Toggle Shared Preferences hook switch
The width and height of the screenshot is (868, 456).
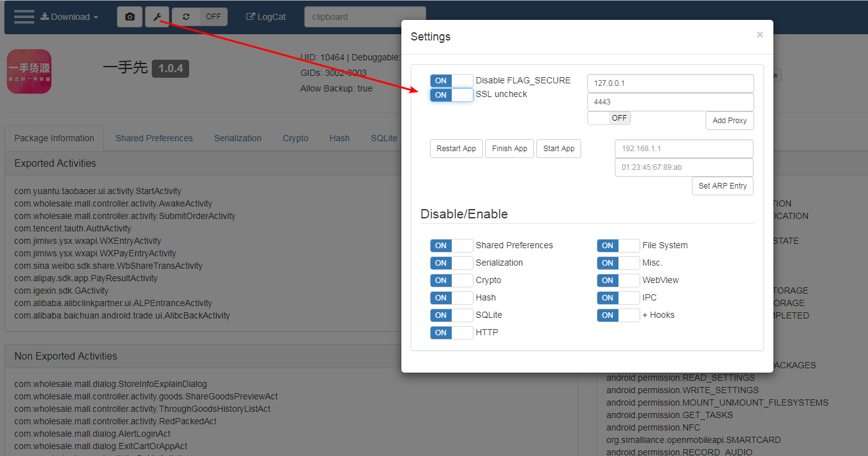coord(452,245)
